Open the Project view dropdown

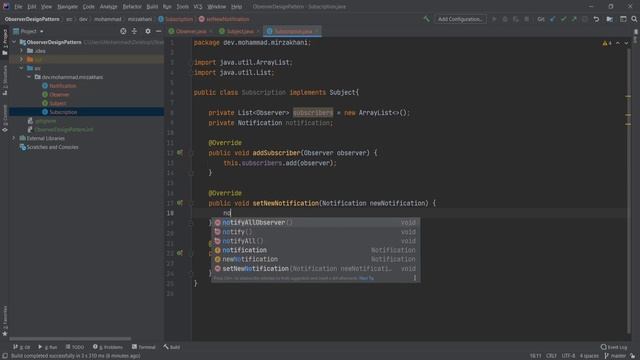click(29, 31)
